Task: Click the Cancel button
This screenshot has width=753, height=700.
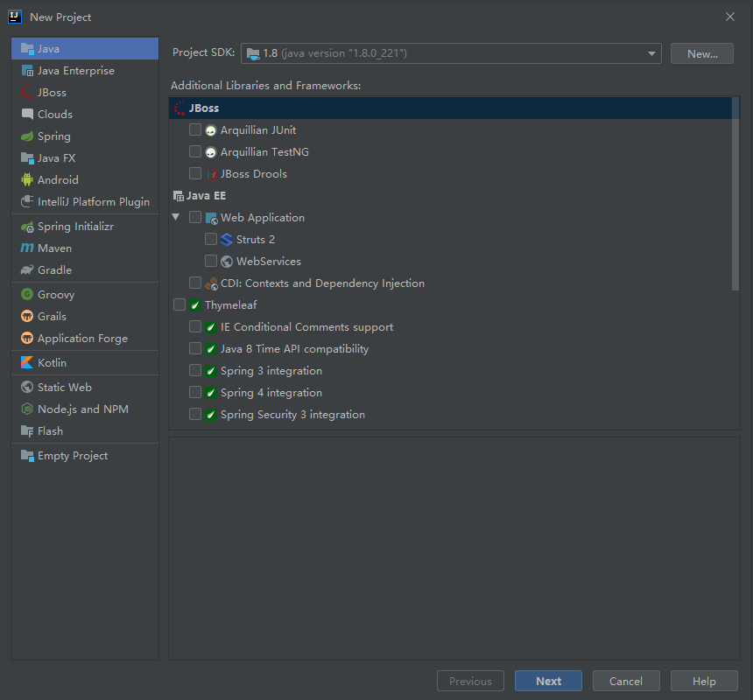Action: click(626, 681)
